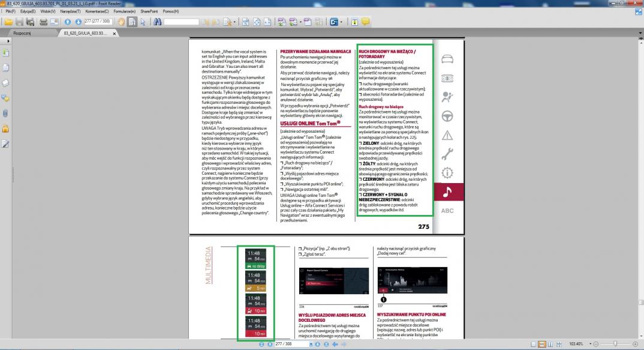Click the bottom page number box 277 / 308

click(292, 344)
